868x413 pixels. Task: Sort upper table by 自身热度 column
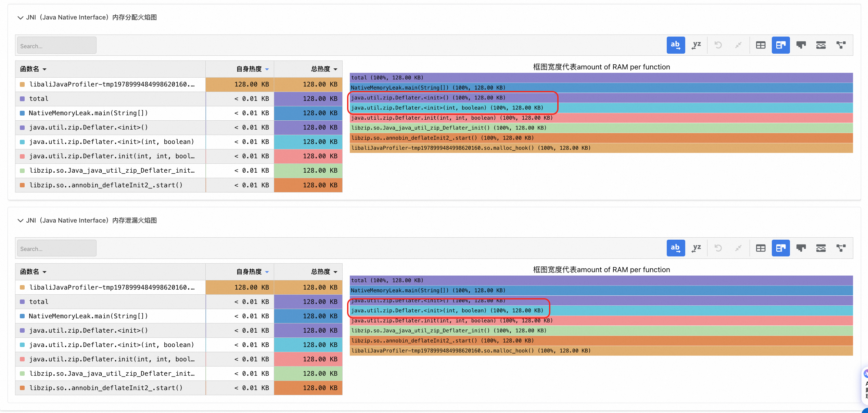253,69
